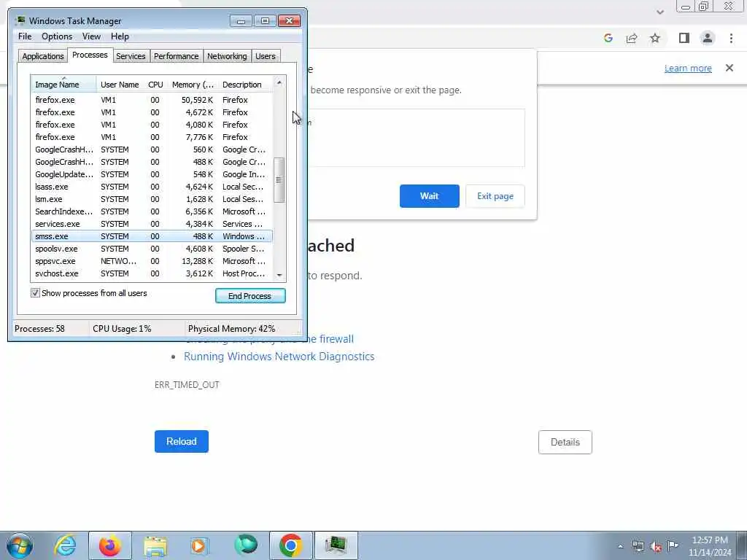Click the blue Reload button
This screenshot has height=560, width=747.
tap(182, 441)
